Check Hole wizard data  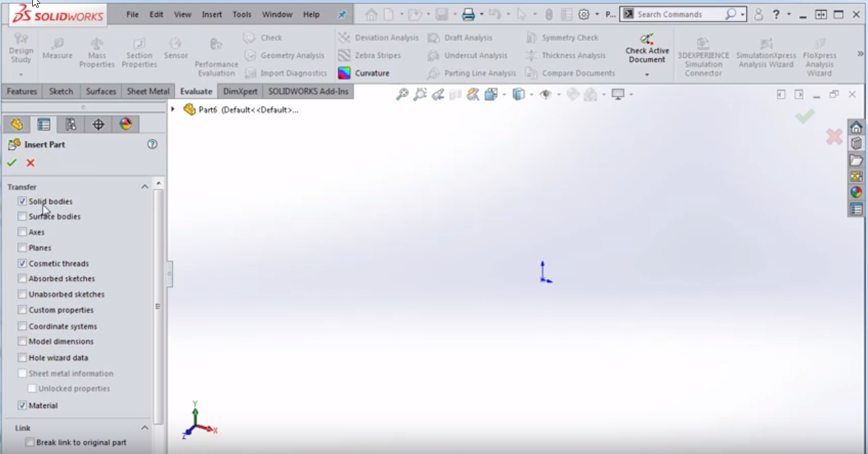pyautogui.click(x=22, y=358)
